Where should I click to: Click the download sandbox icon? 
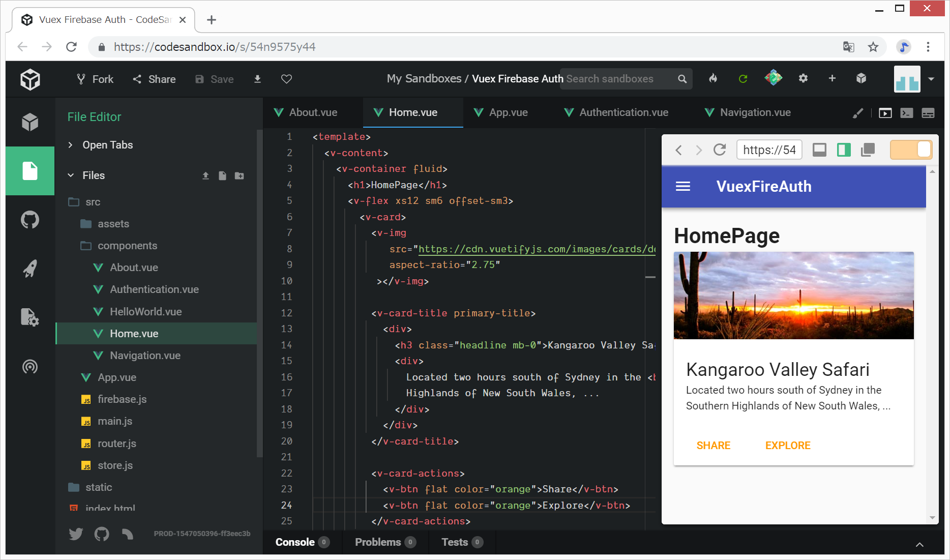tap(257, 79)
